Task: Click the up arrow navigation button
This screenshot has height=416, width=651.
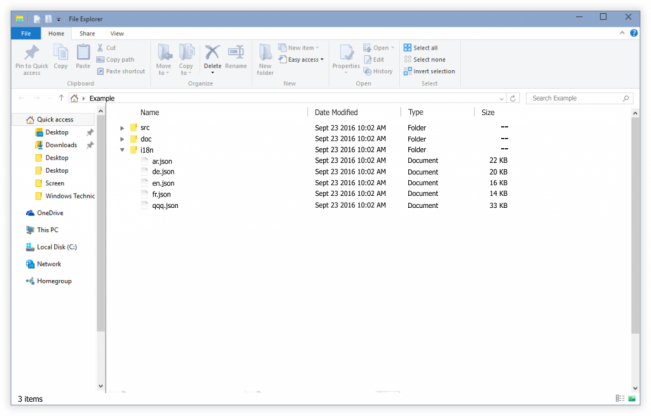Action: click(61, 99)
